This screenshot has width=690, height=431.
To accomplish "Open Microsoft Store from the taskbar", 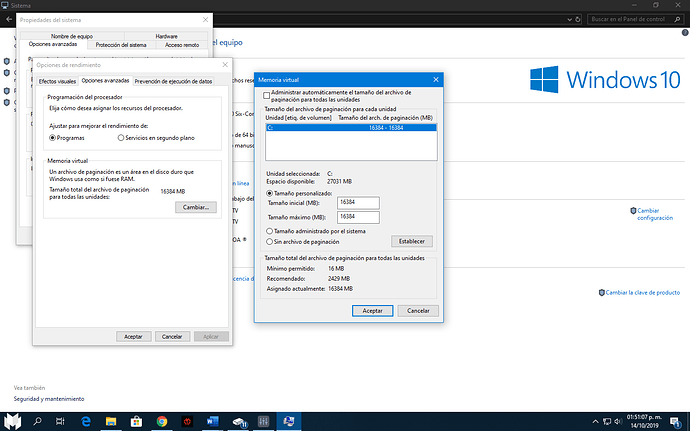I will (136, 421).
